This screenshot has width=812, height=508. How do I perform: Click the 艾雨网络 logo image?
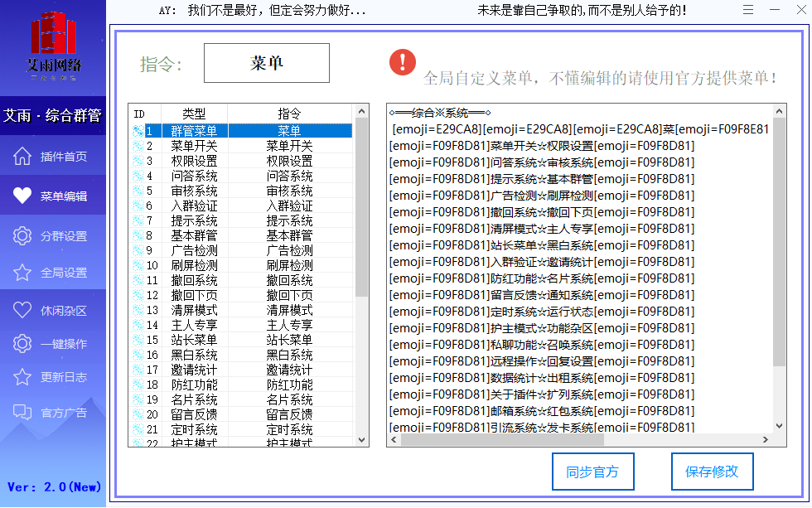[55, 46]
